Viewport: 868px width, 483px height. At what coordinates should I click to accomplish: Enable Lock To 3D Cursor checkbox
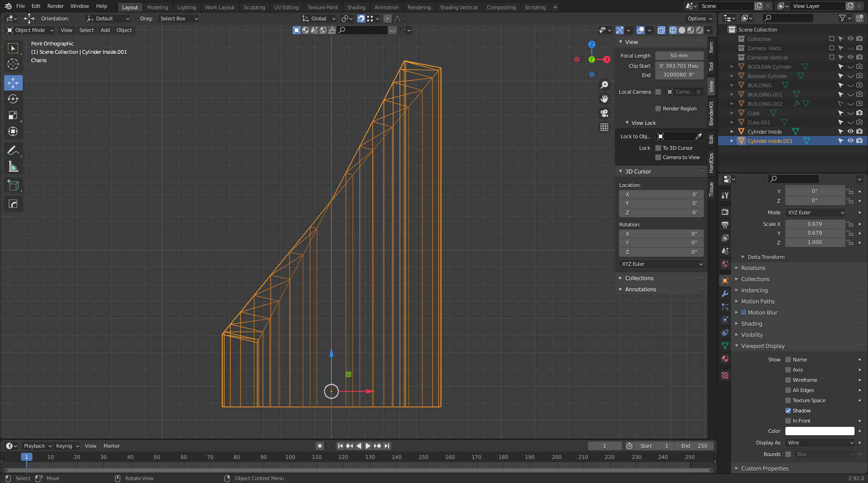[658, 148]
